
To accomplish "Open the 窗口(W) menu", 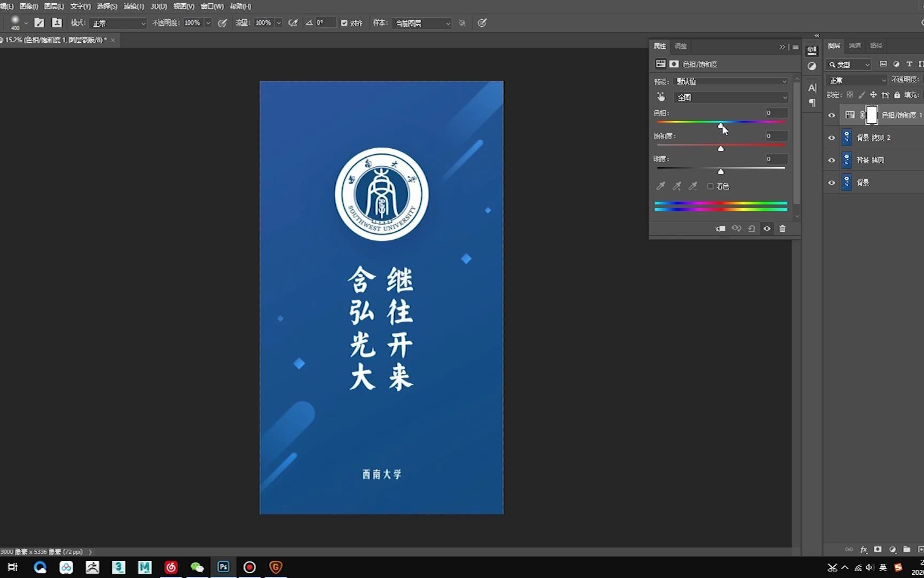I will (212, 6).
